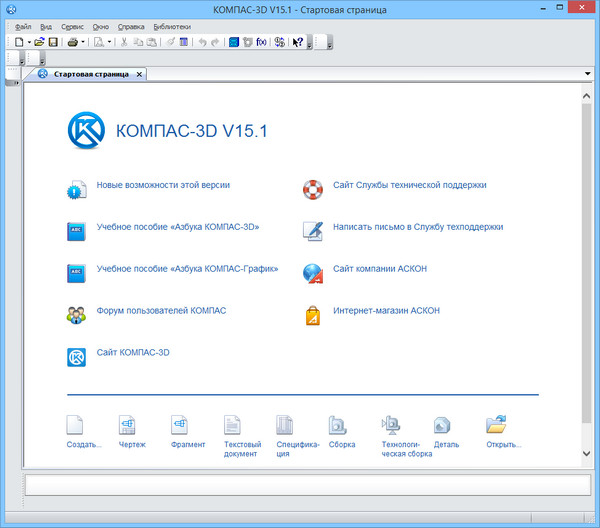This screenshot has height=528, width=600.
Task: Open link Новые возможности этой версии
Action: [x=163, y=185]
